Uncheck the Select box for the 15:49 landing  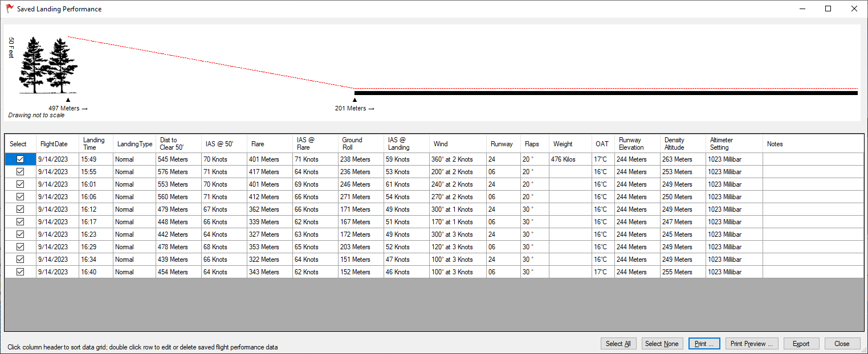point(21,159)
